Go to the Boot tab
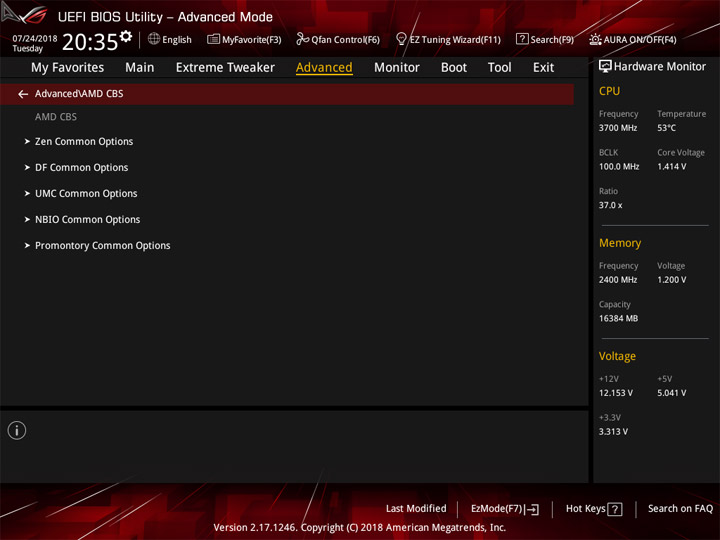Viewport: 720px width, 540px height. (x=454, y=68)
